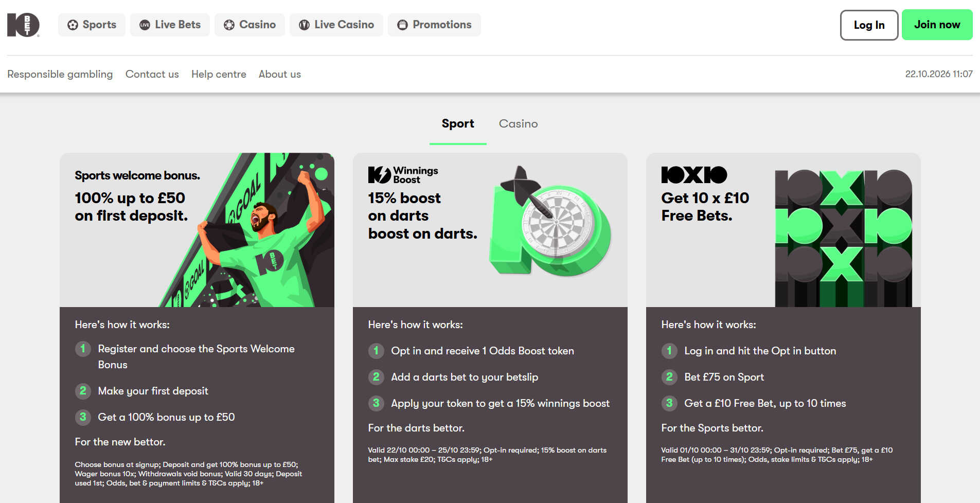Click the Log In button
This screenshot has height=503, width=980.
tap(869, 25)
